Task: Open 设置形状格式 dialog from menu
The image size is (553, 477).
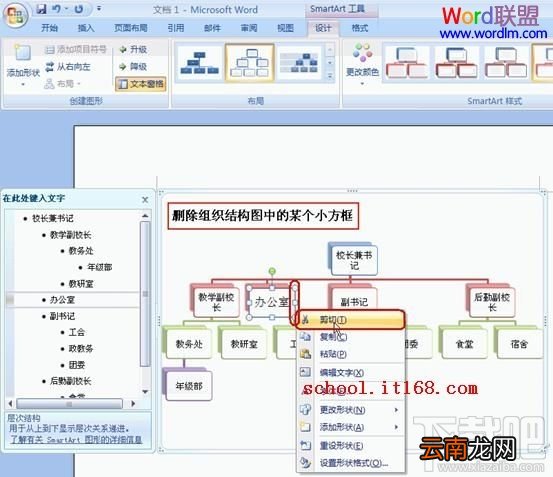Action: point(350,463)
